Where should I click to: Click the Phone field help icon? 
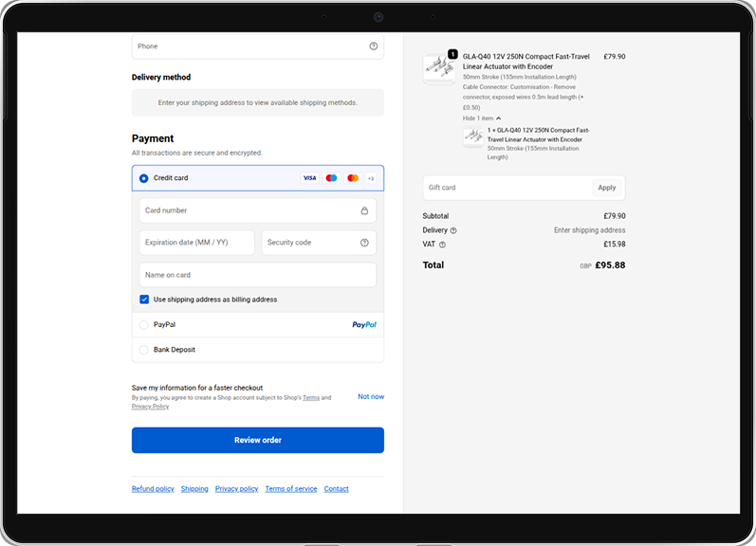pos(373,46)
